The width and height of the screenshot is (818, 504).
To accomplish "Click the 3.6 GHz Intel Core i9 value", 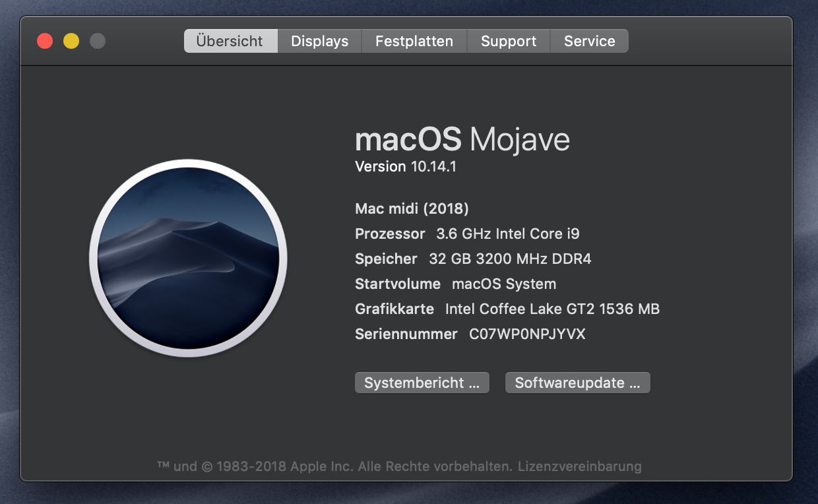I will click(x=508, y=234).
